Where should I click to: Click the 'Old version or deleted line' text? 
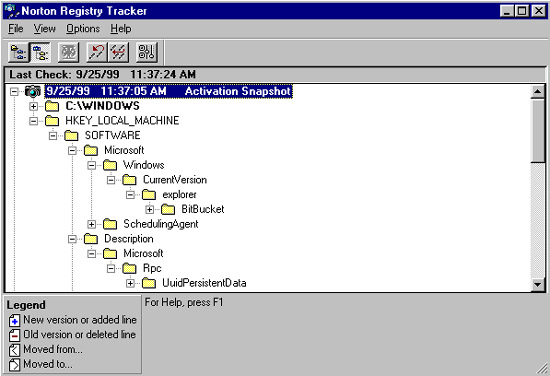point(80,335)
